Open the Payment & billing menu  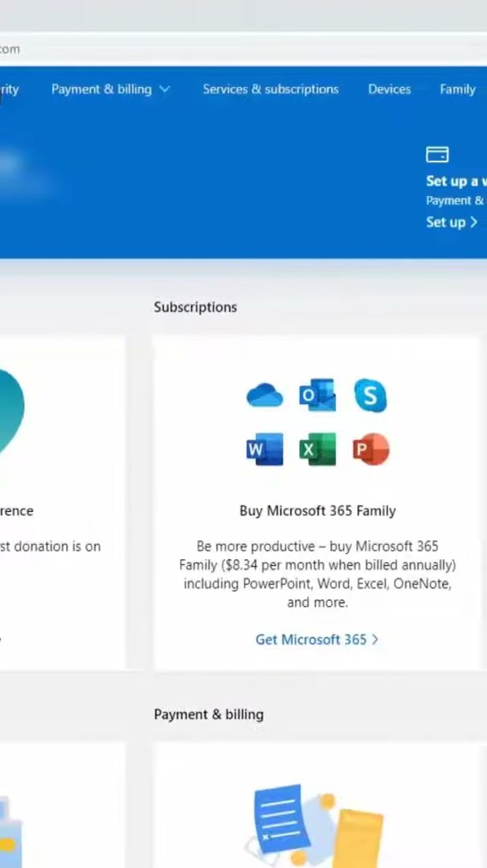pyautogui.click(x=111, y=89)
